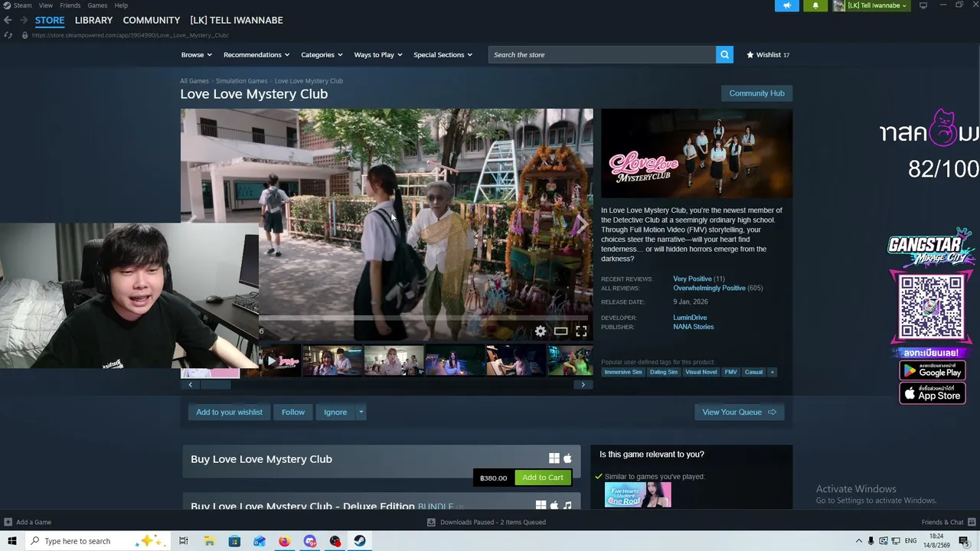Select the Visual Novel tag

coord(701,372)
